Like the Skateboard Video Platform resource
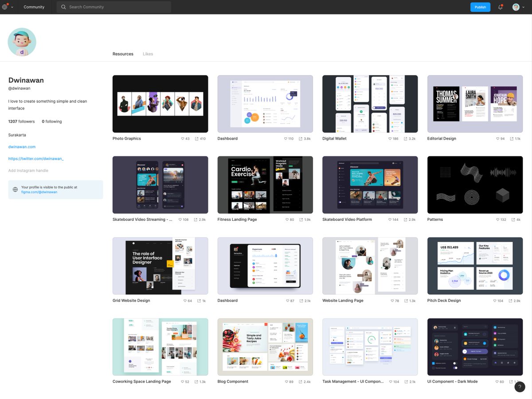This screenshot has width=532, height=399. point(390,220)
